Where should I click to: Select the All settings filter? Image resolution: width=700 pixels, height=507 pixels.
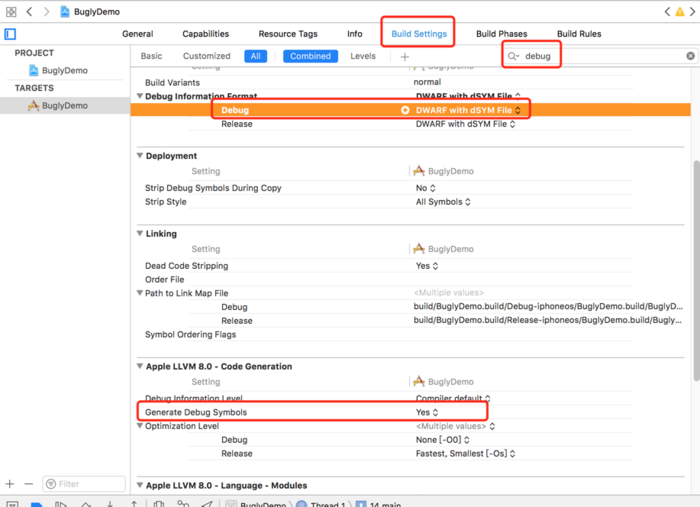point(255,56)
